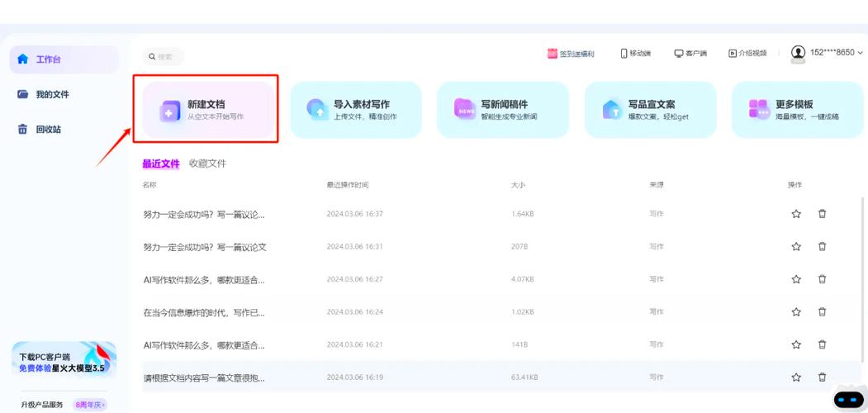Switch to the 收藏文件 tab
The height and width of the screenshot is (413, 868).
point(207,164)
